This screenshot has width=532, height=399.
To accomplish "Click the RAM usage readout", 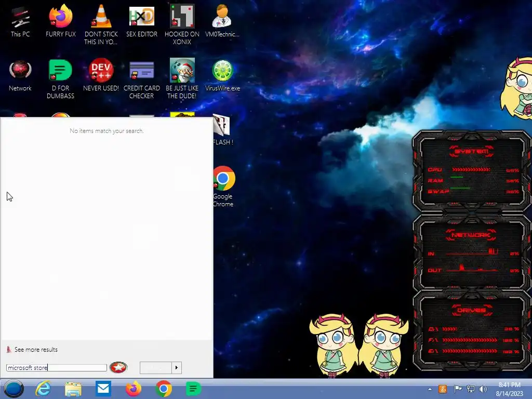I will [512, 181].
